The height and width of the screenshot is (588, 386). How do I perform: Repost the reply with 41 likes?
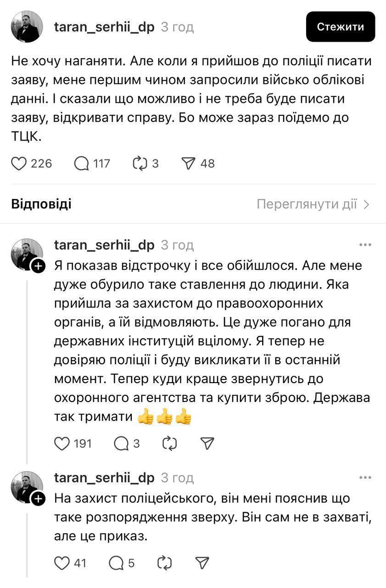[x=164, y=563]
